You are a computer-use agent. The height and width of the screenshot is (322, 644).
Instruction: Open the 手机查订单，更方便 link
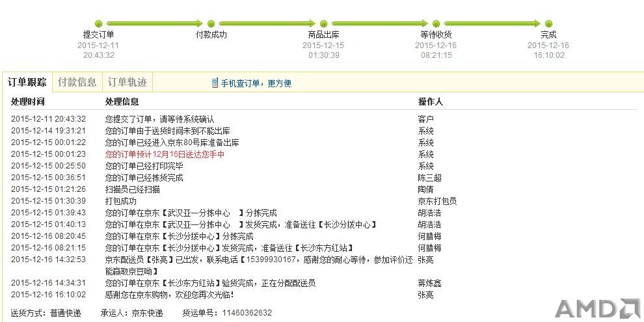click(256, 83)
